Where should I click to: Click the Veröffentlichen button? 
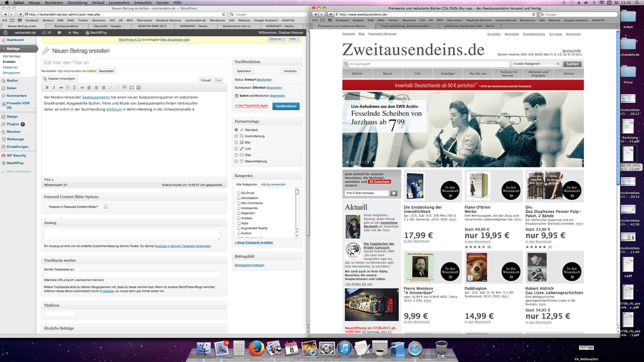point(286,106)
